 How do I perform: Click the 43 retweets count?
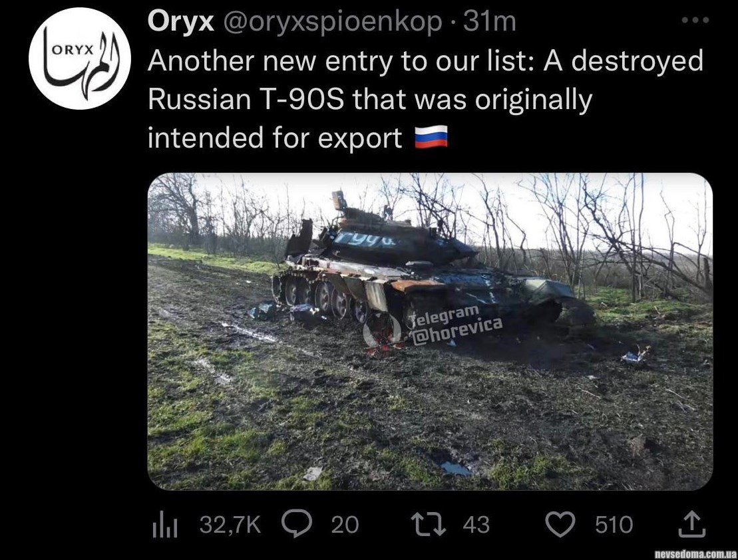click(x=476, y=525)
